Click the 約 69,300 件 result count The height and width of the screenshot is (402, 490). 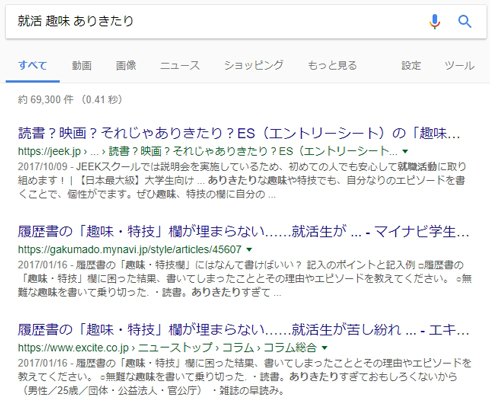(x=70, y=100)
